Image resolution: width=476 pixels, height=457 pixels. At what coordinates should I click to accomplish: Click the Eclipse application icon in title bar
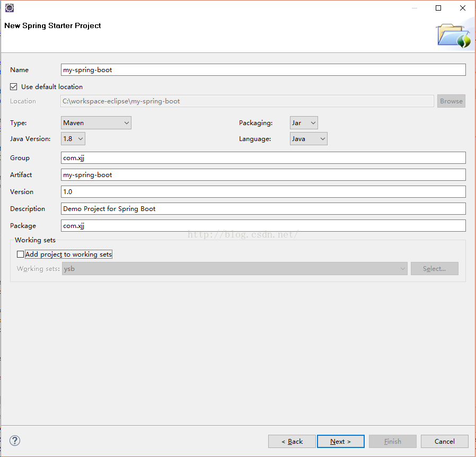click(10, 8)
